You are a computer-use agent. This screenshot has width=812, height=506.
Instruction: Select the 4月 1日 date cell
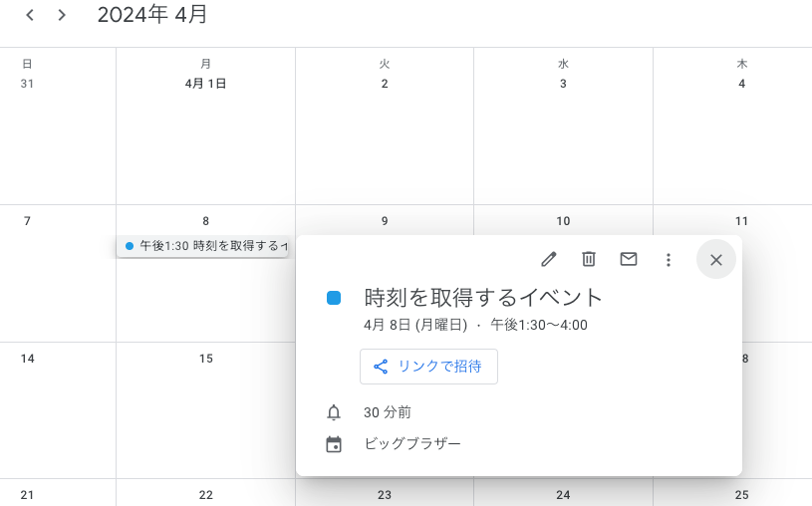pyautogui.click(x=205, y=84)
